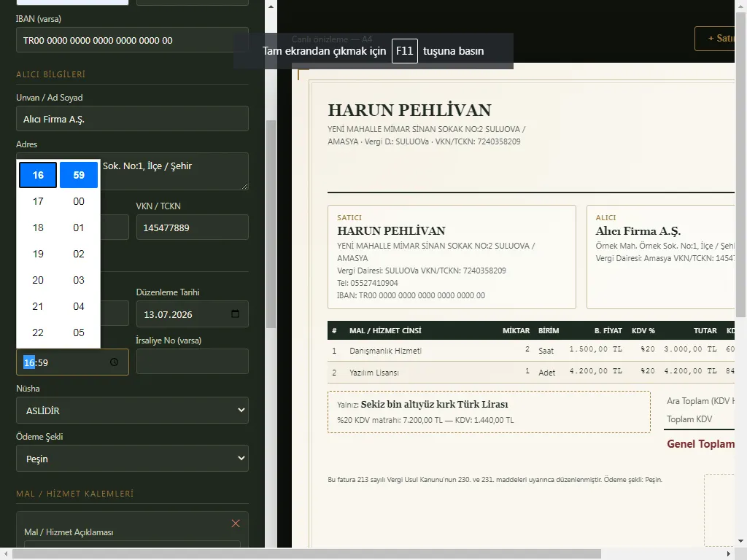Open the calendar picker in Düzenleme Tarihi
This screenshot has width=747, height=560.
pos(235,314)
